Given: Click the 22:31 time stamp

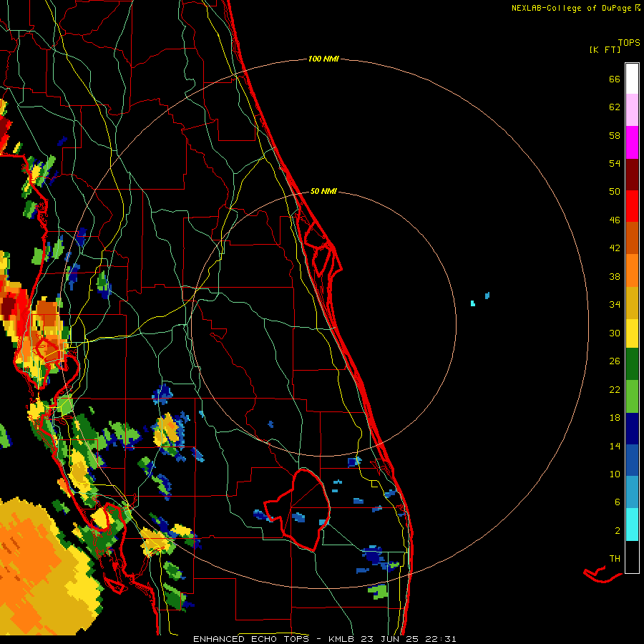Looking at the screenshot, I should [441, 639].
